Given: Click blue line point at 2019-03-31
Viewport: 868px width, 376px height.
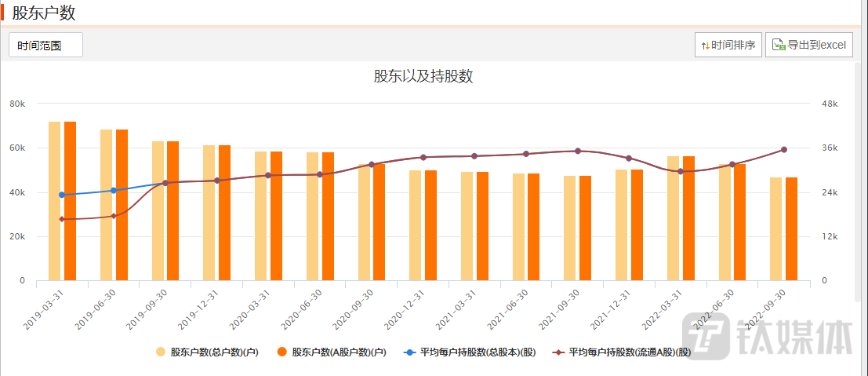Looking at the screenshot, I should (x=62, y=195).
